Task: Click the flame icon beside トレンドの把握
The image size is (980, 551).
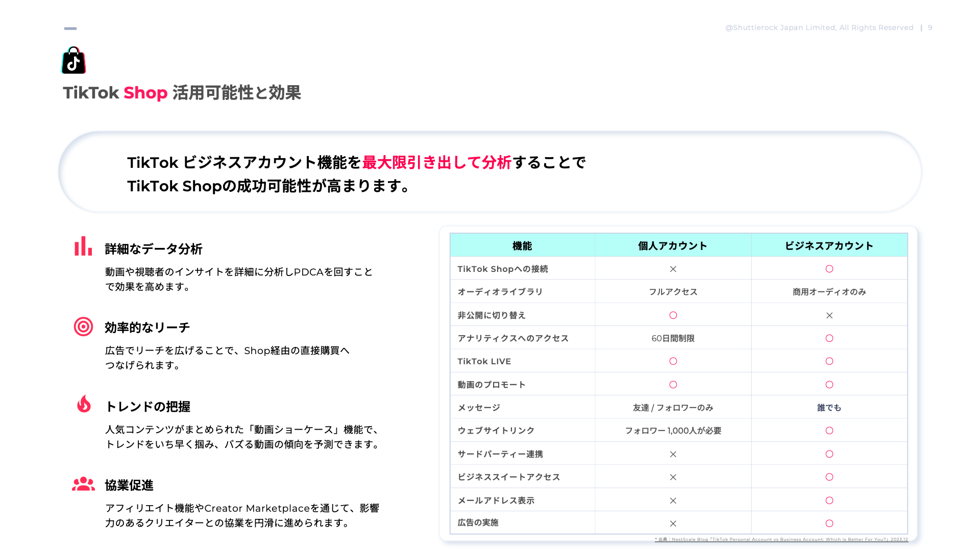Action: pos(84,404)
